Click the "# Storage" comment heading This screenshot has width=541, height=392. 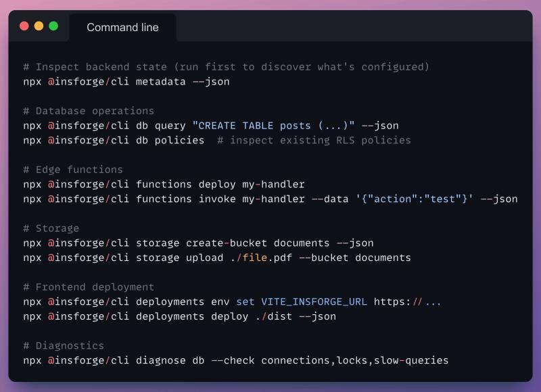click(x=51, y=228)
